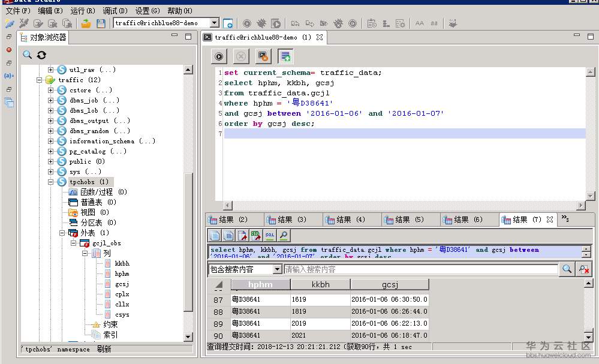Open the 包含搜索内容 search mode dropdown
Viewport: 599px width, 364px height.
point(276,269)
